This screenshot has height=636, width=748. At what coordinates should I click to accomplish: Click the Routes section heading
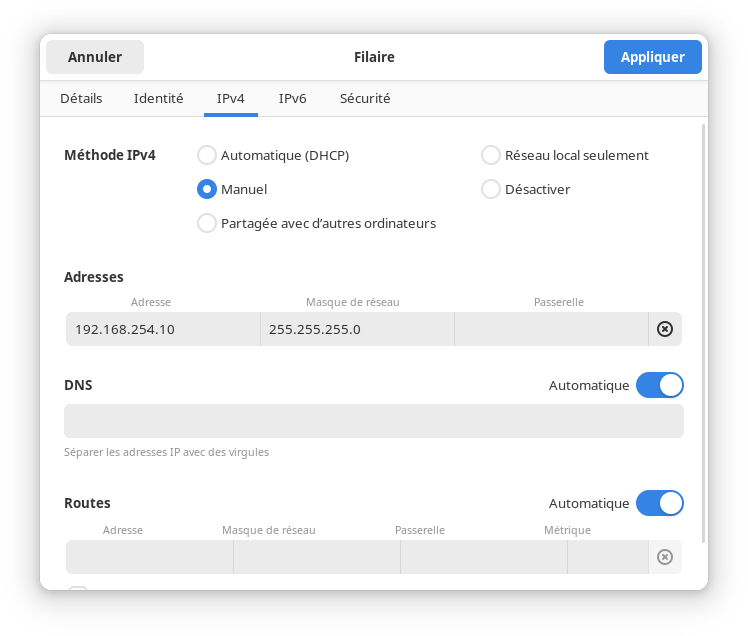(87, 503)
